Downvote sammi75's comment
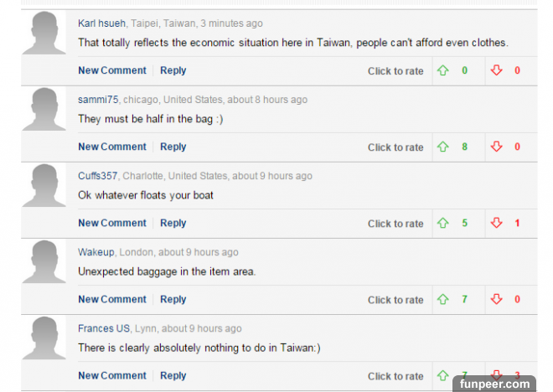The image size is (553, 392). click(x=496, y=147)
